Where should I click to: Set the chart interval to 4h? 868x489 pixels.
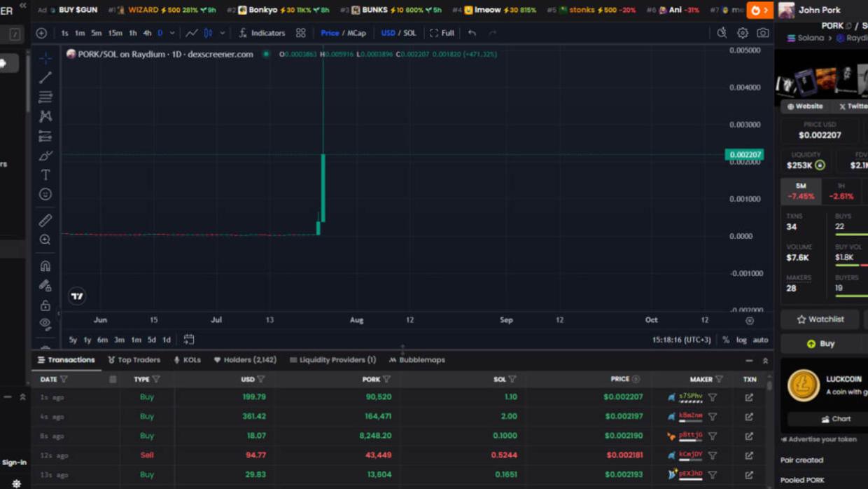tap(147, 33)
